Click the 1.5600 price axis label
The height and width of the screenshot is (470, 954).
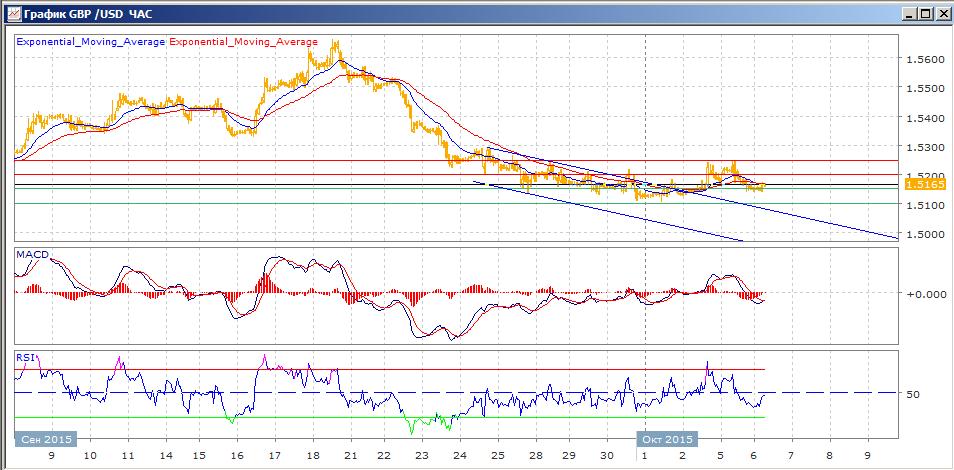coord(924,59)
